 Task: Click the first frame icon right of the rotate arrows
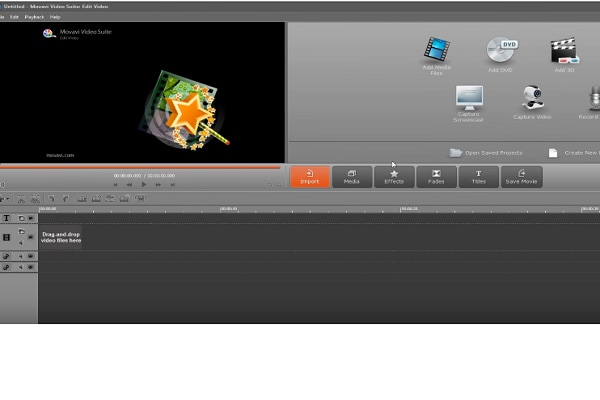[x=82, y=199]
